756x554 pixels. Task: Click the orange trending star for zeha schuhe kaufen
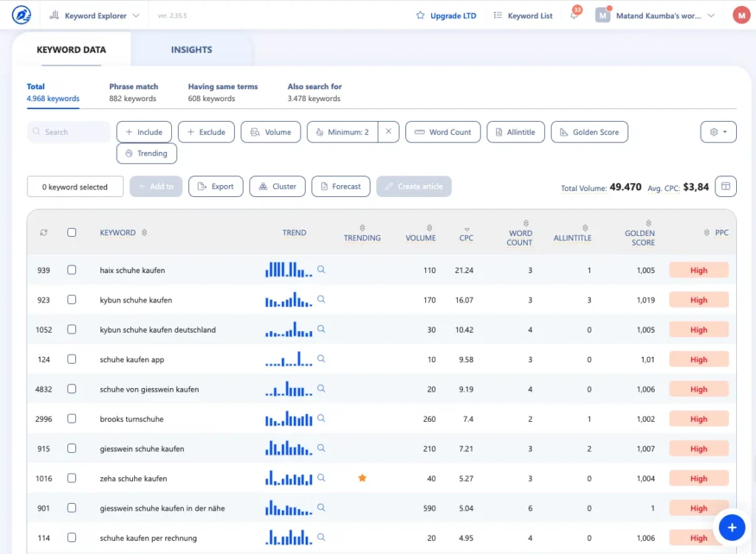[x=362, y=478]
